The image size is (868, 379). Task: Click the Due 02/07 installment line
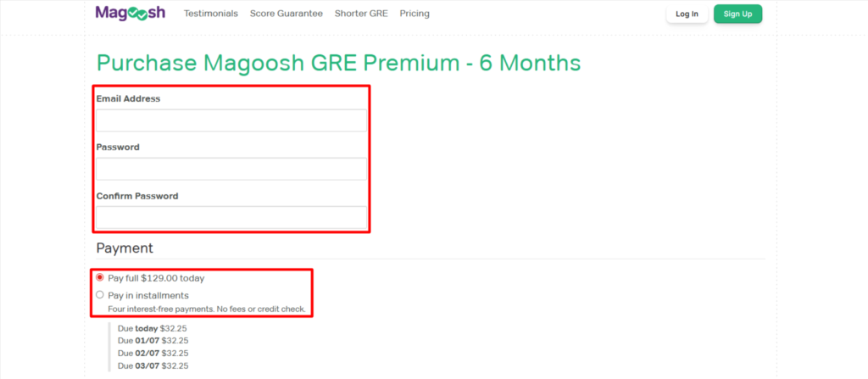[x=153, y=353]
